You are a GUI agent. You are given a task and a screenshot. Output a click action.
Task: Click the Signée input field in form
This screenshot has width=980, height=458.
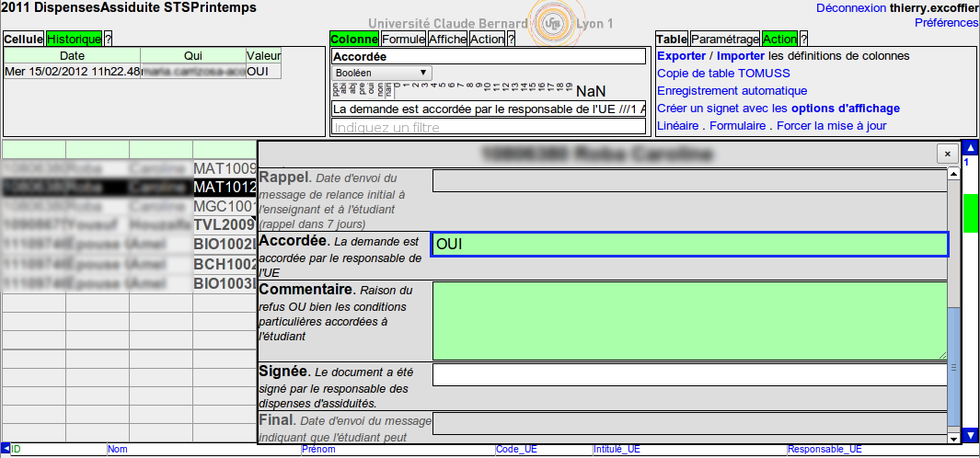[689, 374]
